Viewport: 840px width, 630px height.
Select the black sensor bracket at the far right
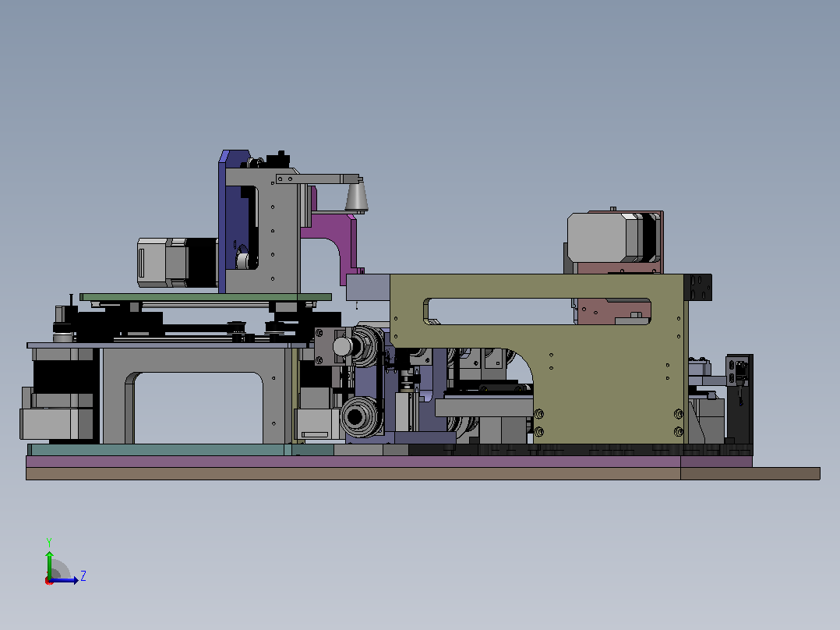click(739, 399)
